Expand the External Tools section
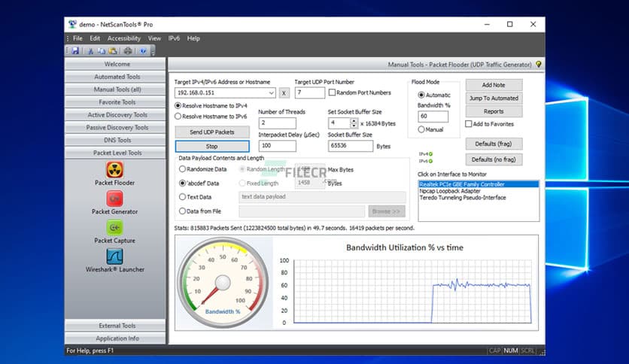The image size is (629, 364). click(x=115, y=326)
